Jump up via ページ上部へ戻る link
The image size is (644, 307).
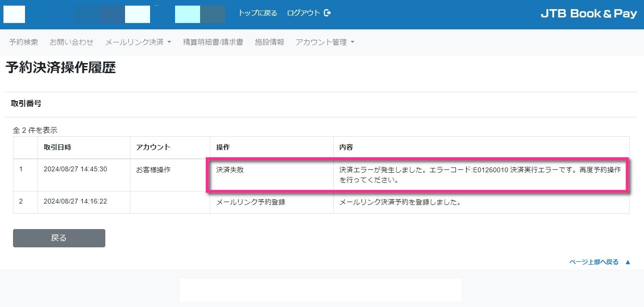[x=593, y=262]
